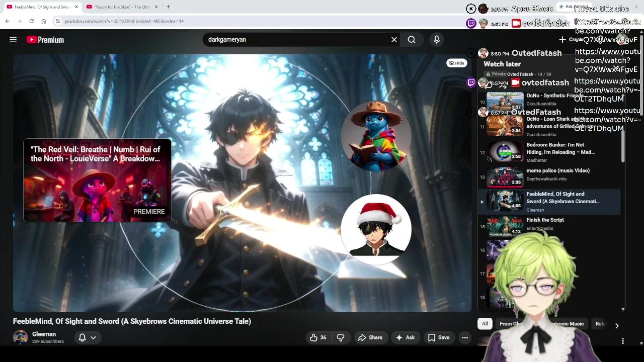
Task: Click the YouTube address bar URL
Action: click(x=124, y=21)
